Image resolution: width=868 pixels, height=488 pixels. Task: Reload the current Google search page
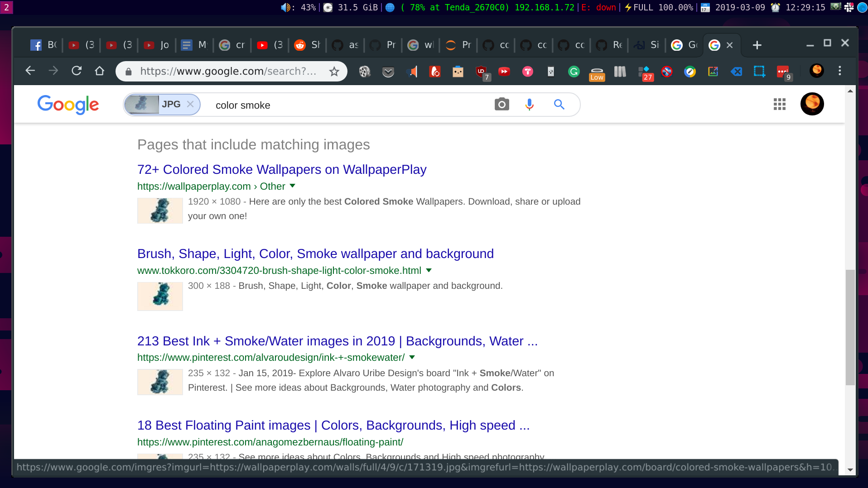(x=77, y=71)
